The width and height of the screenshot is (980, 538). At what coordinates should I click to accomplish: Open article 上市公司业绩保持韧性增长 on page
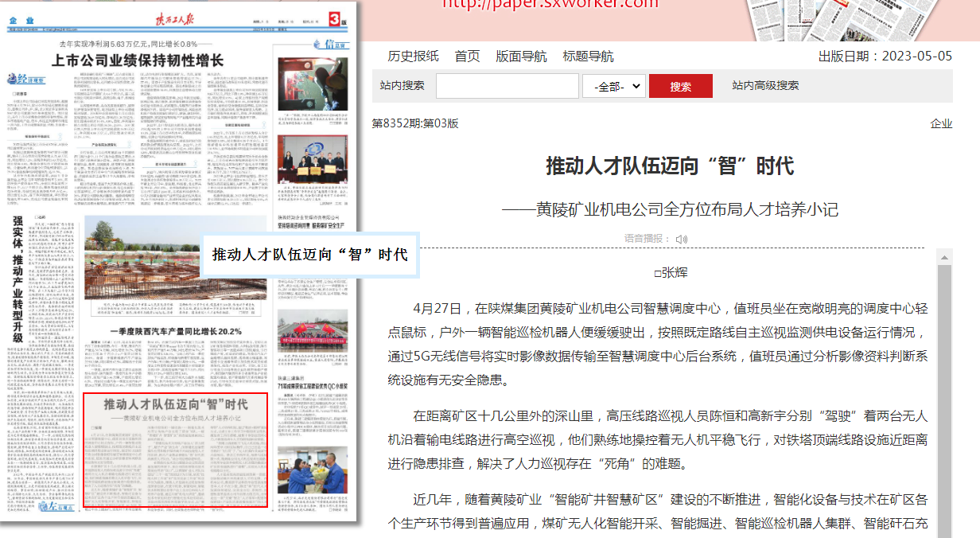[x=137, y=60]
